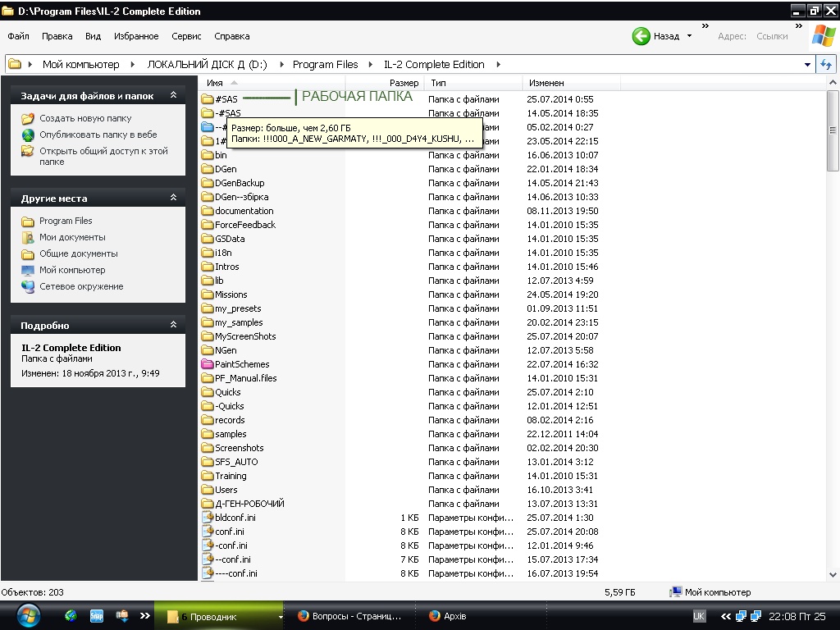Open the Правка menu
This screenshot has height=630, width=840.
click(x=57, y=36)
